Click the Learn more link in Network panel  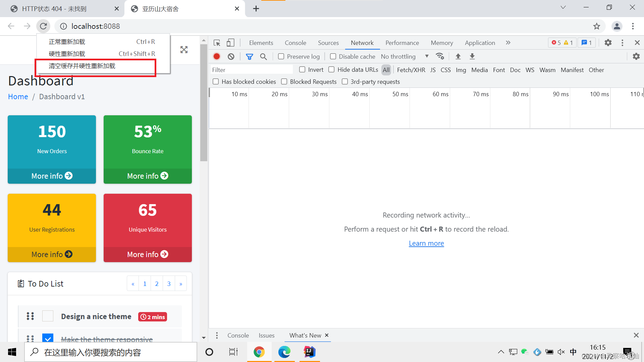point(426,243)
